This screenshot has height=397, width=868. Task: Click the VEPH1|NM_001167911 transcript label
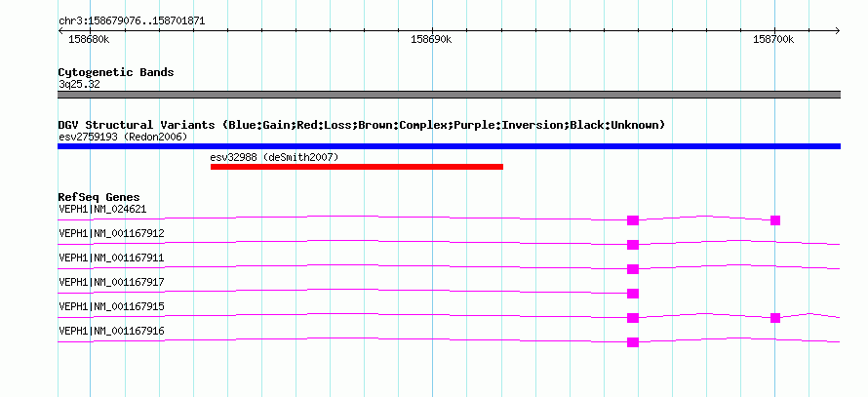tap(111, 258)
